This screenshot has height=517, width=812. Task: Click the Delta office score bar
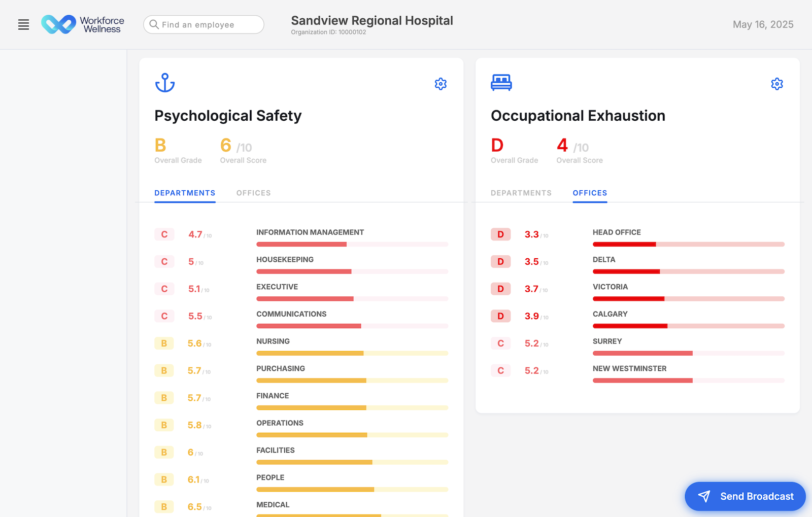(x=688, y=271)
